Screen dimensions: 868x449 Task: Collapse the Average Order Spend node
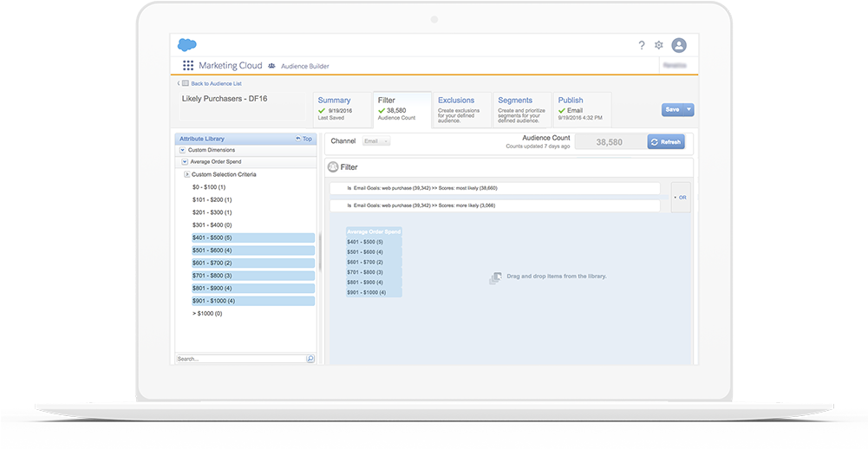coord(185,162)
